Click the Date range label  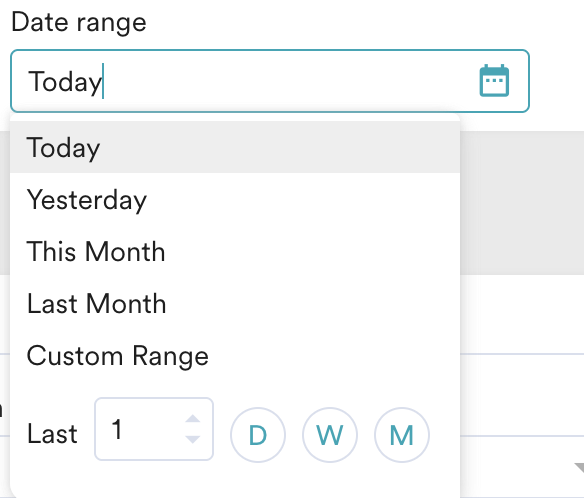pyautogui.click(x=79, y=22)
